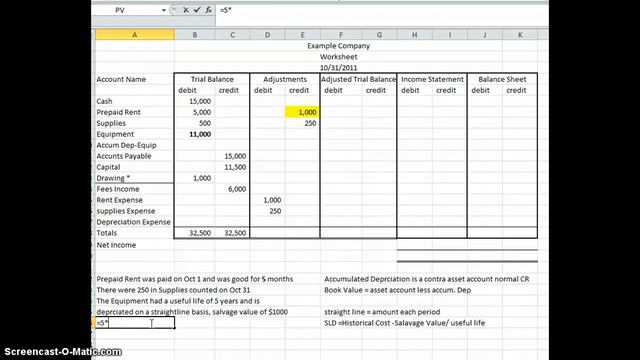
Task: Select column A header
Action: 135,35
